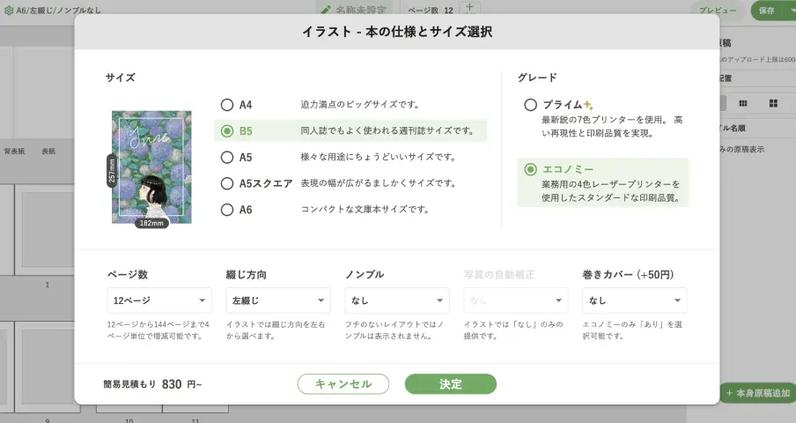
Task: Click the book cover preview image
Action: coord(152,167)
